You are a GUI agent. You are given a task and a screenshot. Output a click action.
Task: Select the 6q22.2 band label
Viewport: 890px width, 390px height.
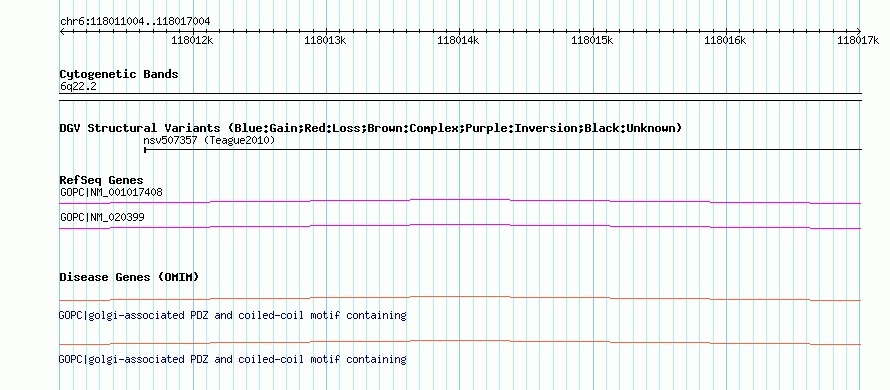78,87
